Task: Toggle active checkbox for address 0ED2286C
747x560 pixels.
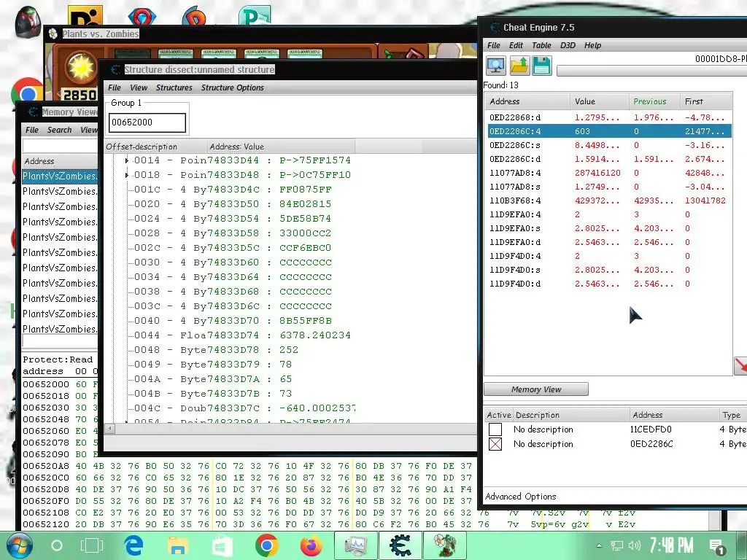Action: pos(495,444)
